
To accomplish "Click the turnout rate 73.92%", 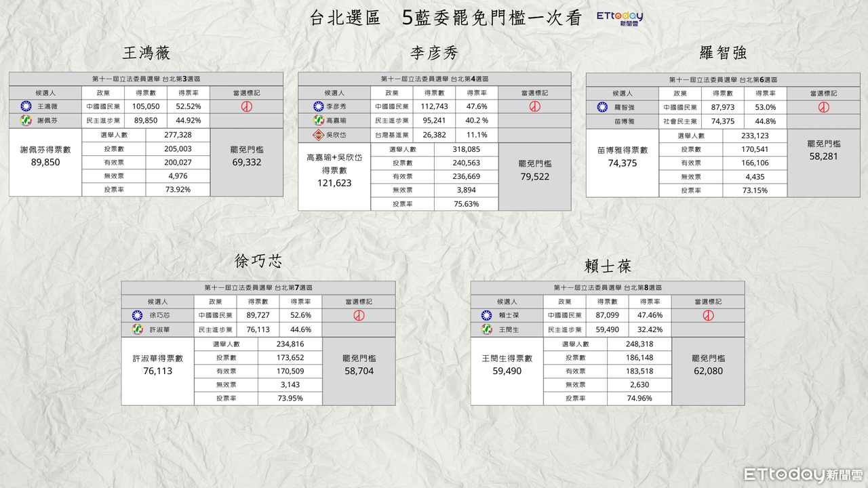I will click(x=178, y=190).
